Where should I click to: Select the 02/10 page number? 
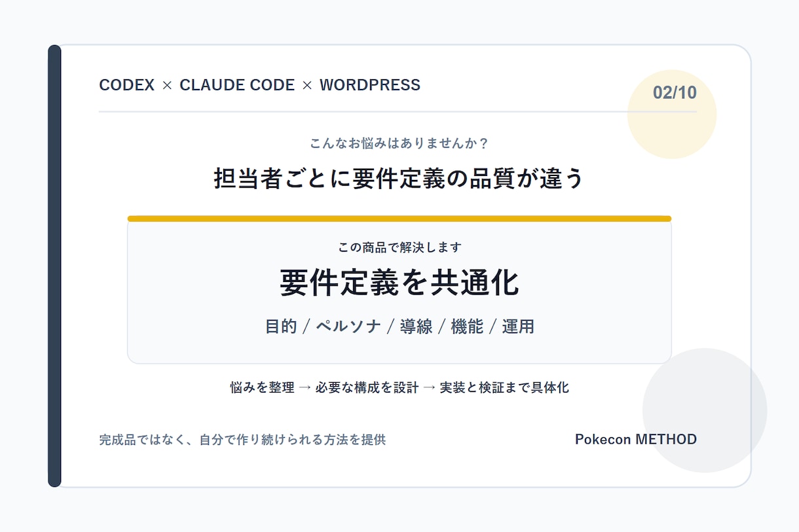click(x=675, y=93)
